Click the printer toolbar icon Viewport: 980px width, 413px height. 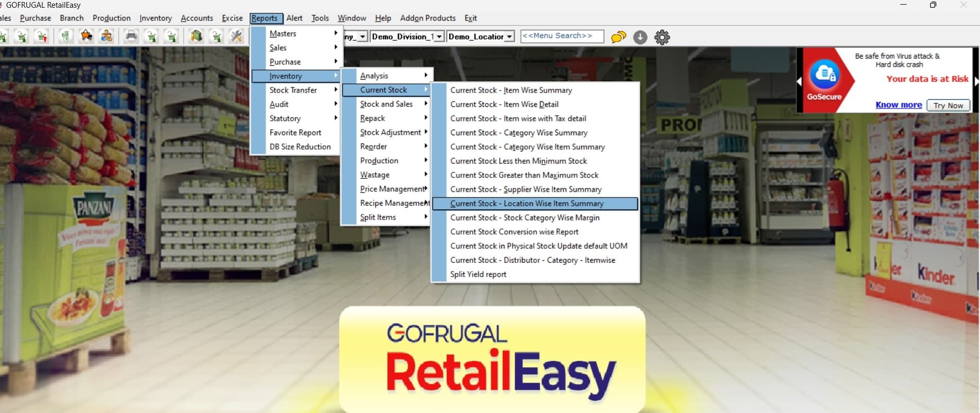(x=131, y=37)
